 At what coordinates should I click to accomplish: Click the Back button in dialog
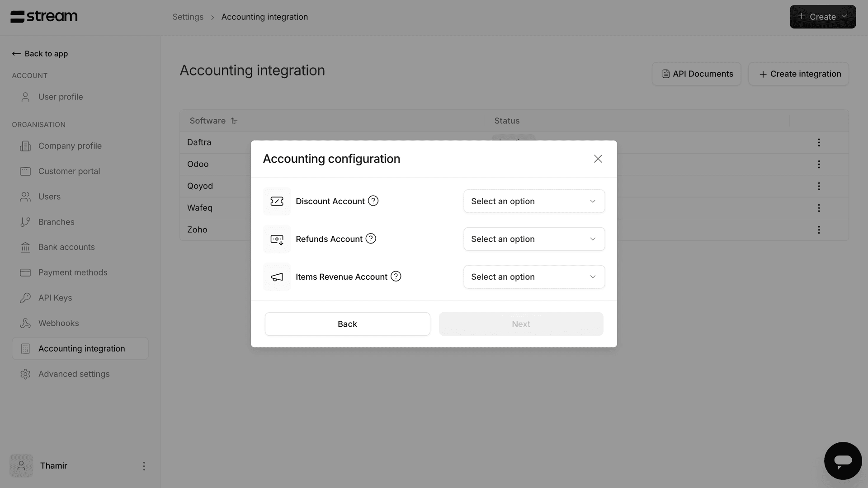click(347, 324)
